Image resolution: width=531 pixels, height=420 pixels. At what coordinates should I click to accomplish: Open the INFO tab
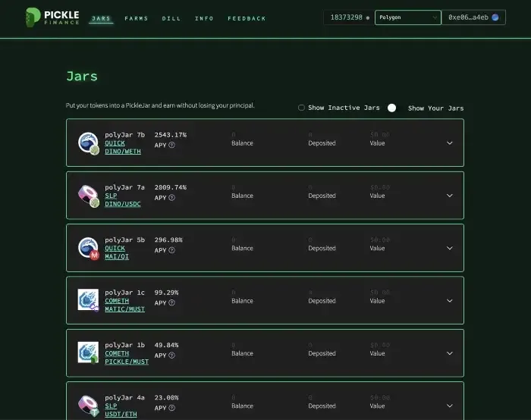point(204,19)
